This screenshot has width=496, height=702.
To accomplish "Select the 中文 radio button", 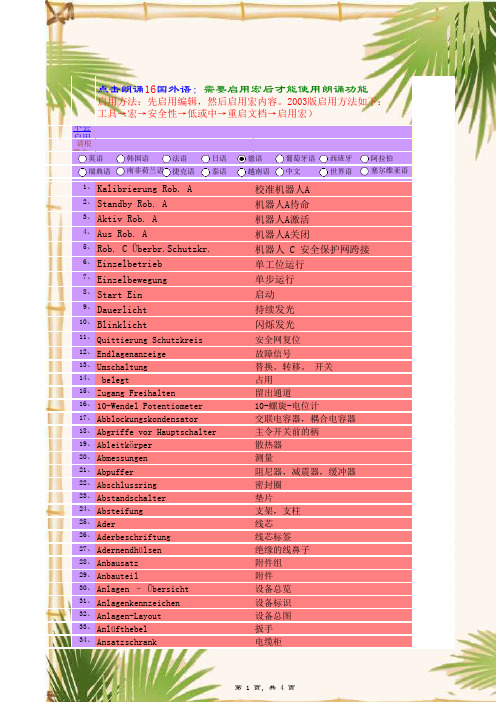I will point(280,171).
